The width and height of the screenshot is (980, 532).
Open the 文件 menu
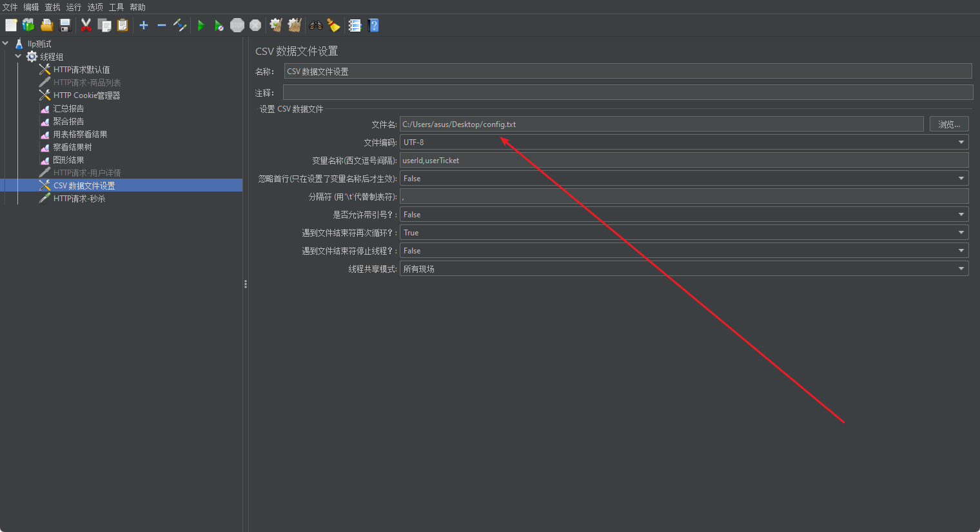coord(10,7)
